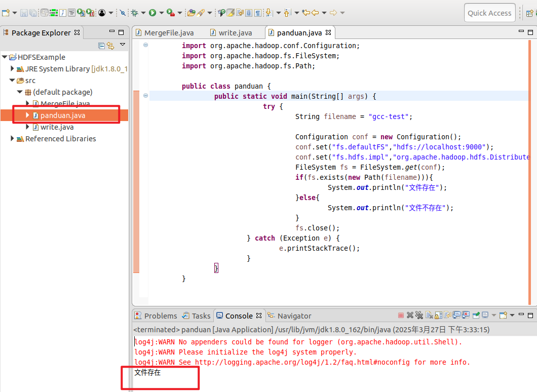Open the Problems tab

pyautogui.click(x=160, y=316)
